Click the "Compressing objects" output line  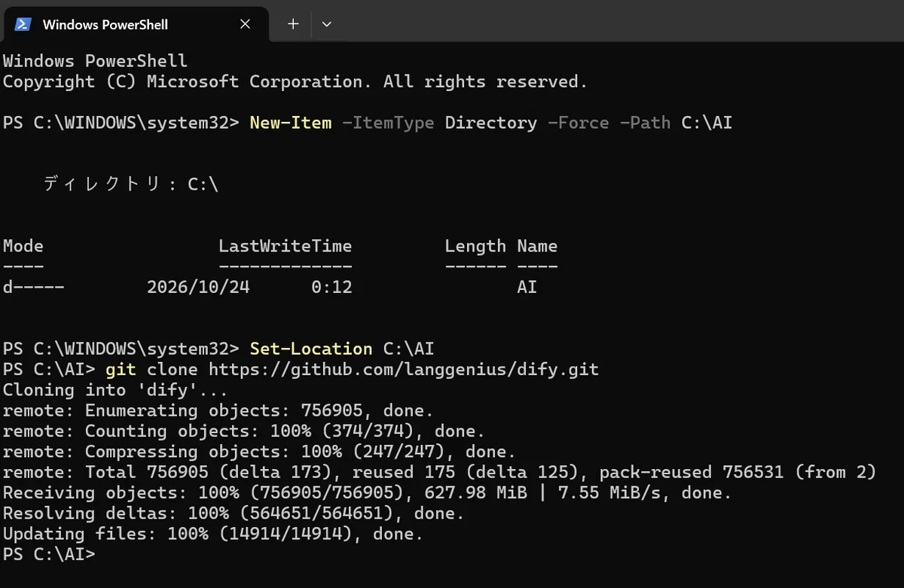pyautogui.click(x=259, y=452)
